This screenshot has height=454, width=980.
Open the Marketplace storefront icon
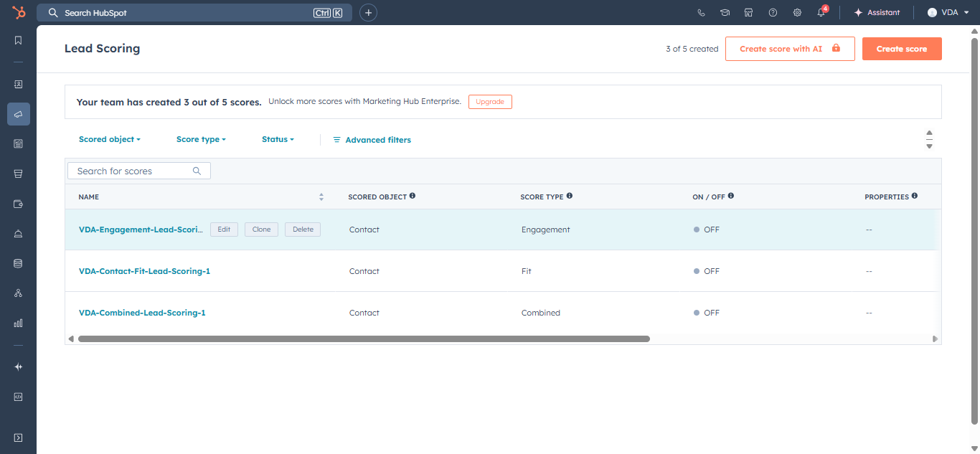(x=749, y=12)
